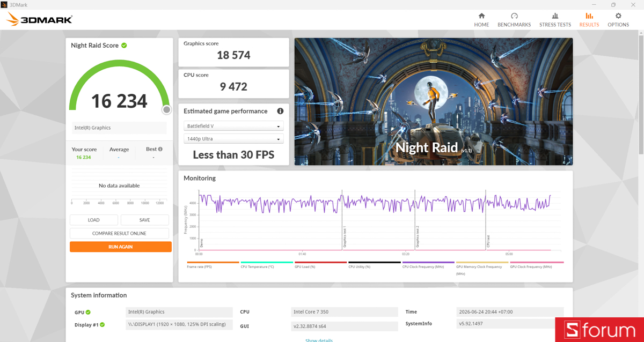
Task: Click the Time value 2026-06-24 20:44
Action: 510,312
